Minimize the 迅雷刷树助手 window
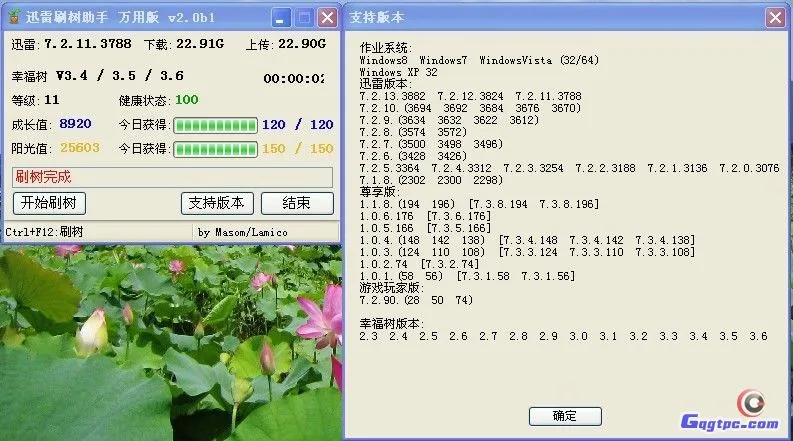The image size is (793, 441). point(281,18)
